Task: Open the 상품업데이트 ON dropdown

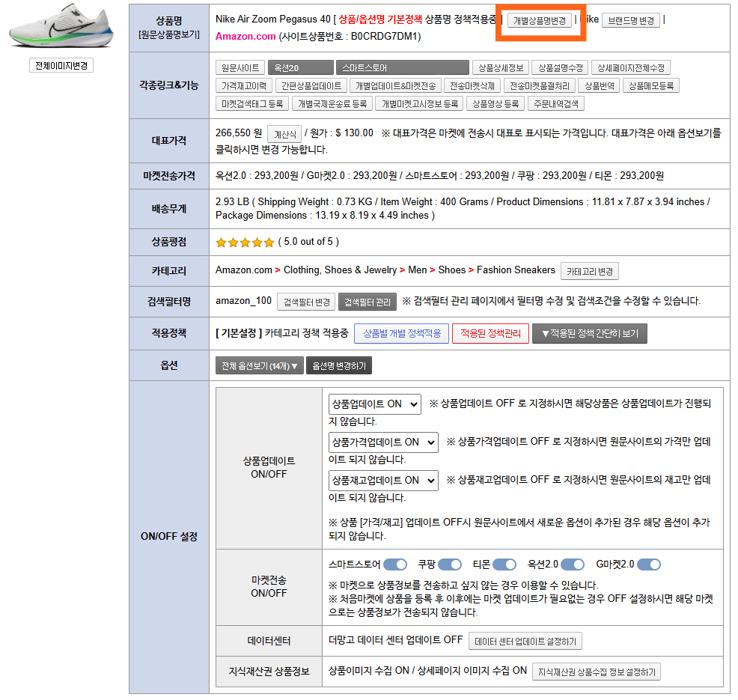Action: coord(374,404)
